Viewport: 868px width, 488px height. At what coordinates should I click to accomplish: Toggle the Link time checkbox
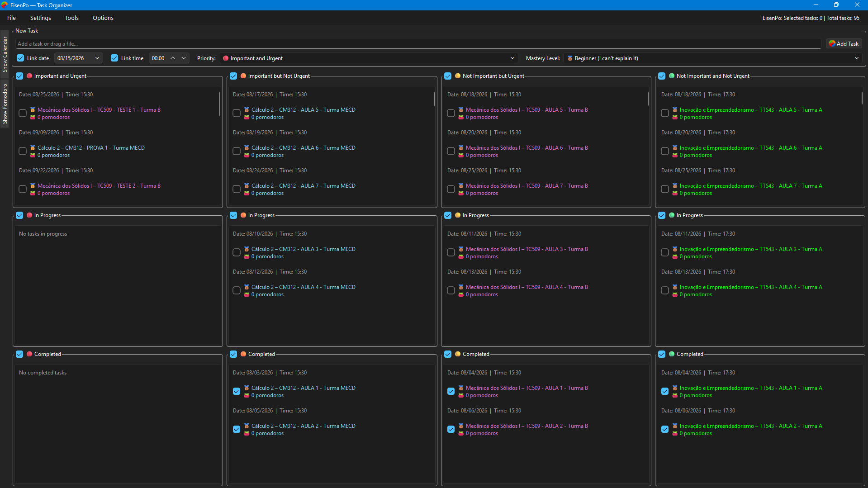(114, 58)
